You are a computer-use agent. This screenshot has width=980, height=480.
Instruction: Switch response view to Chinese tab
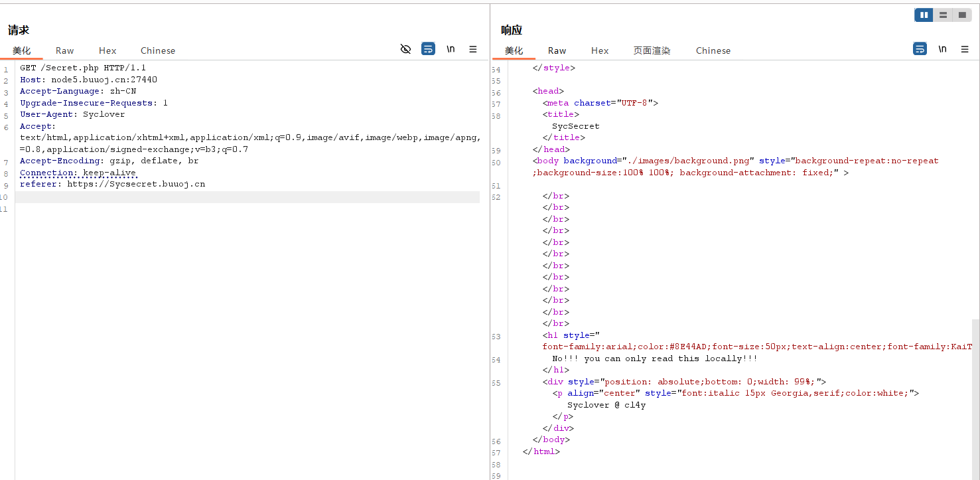pos(713,50)
